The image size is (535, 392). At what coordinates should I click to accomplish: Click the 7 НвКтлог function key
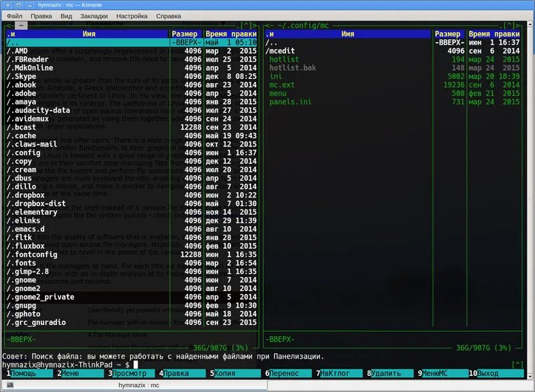tap(339, 373)
